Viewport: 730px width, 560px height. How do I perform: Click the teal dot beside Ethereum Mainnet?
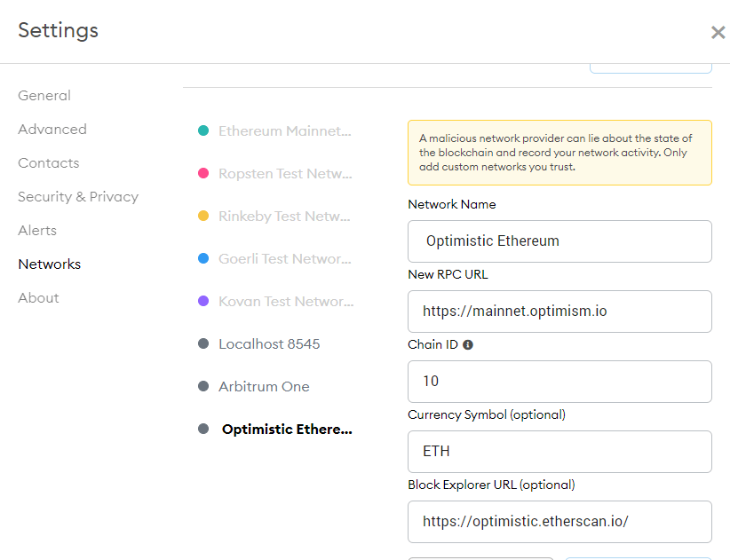[202, 130]
